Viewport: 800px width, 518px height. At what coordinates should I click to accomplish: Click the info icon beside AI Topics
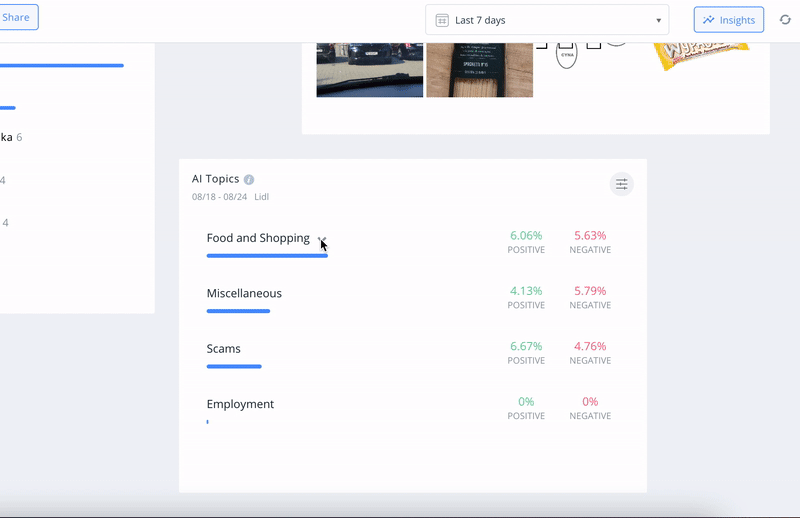(x=249, y=180)
